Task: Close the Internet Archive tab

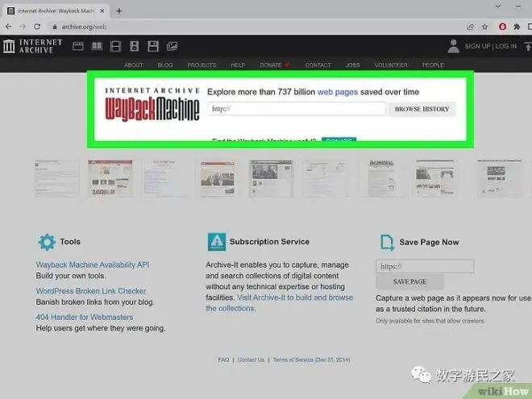Action: [x=102, y=10]
